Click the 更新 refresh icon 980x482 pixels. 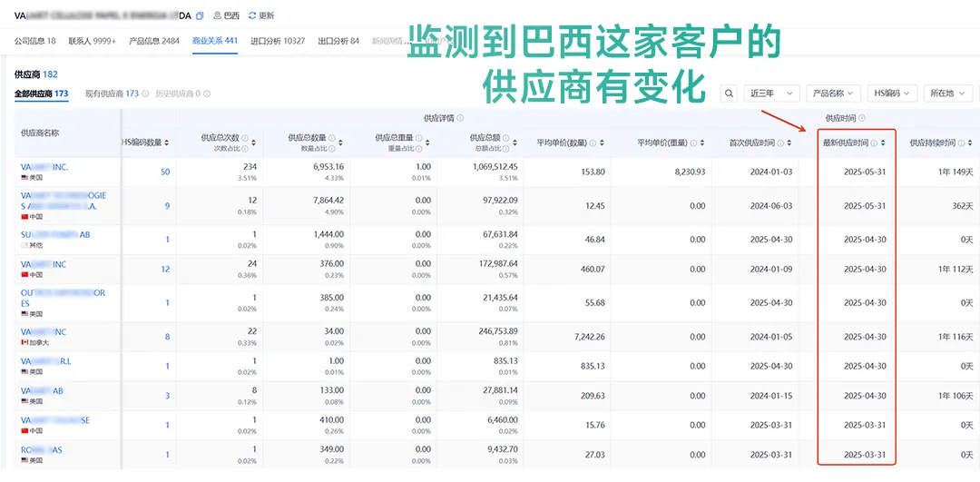click(252, 15)
